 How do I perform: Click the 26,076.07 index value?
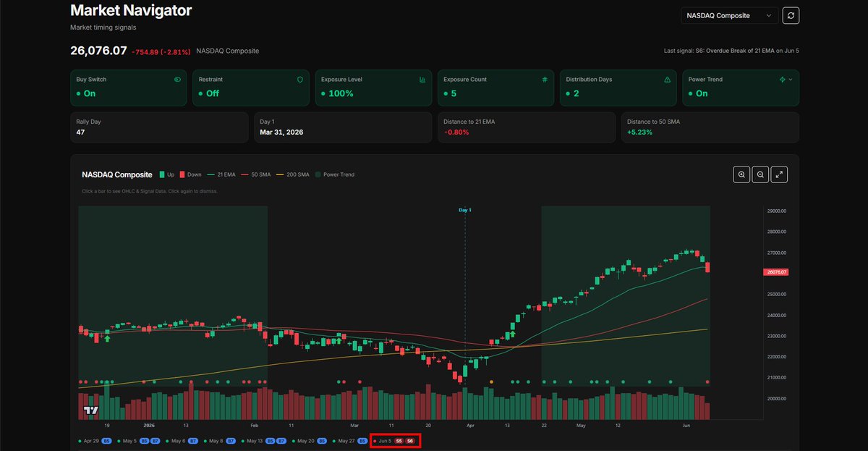98,51
